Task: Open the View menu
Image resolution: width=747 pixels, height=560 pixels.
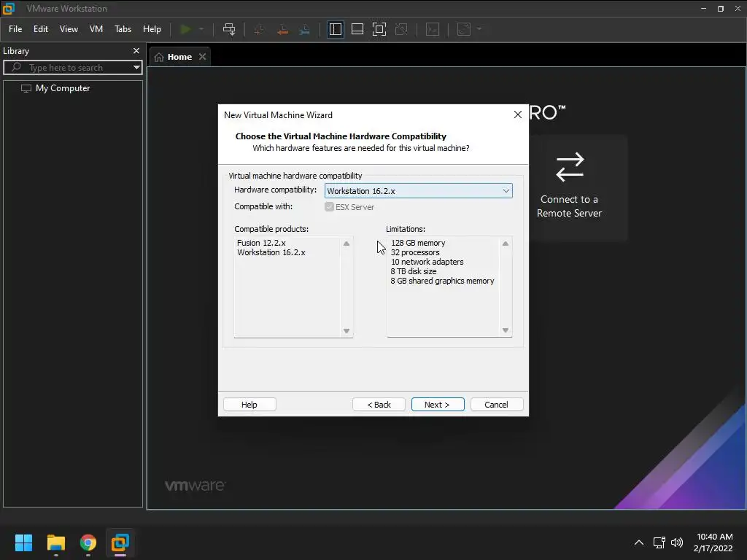Action: 69,29
